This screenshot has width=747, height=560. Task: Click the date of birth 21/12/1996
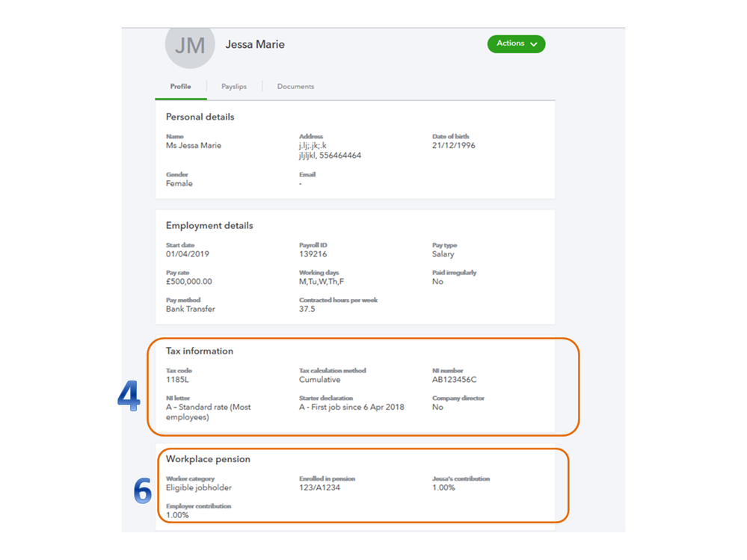coord(453,146)
